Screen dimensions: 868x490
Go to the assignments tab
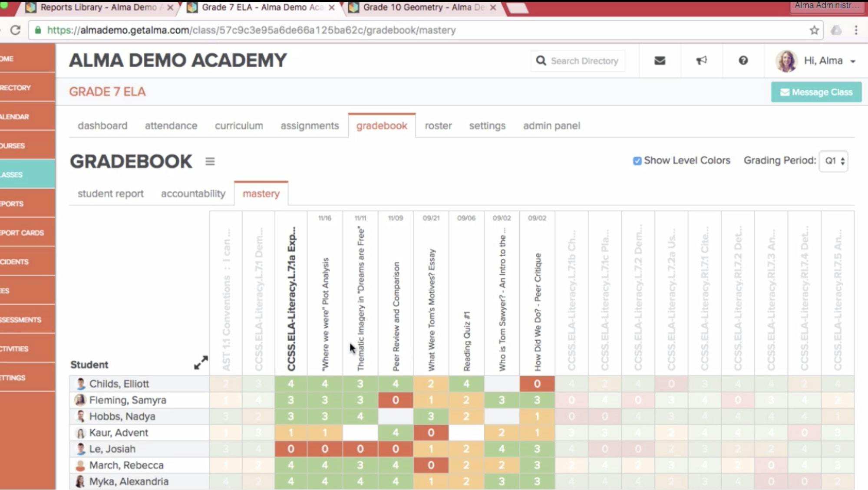[x=310, y=126]
